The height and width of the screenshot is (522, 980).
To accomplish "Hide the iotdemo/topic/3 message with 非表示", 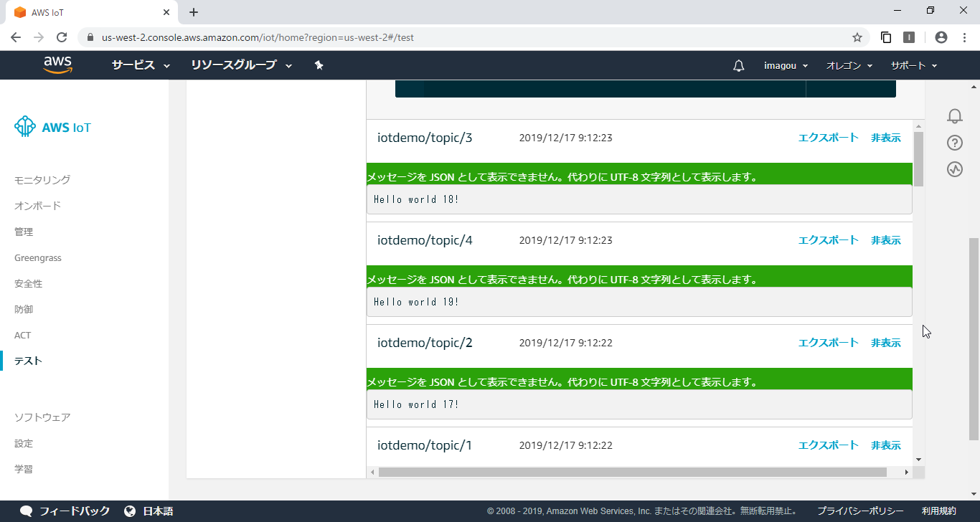I will click(x=885, y=137).
